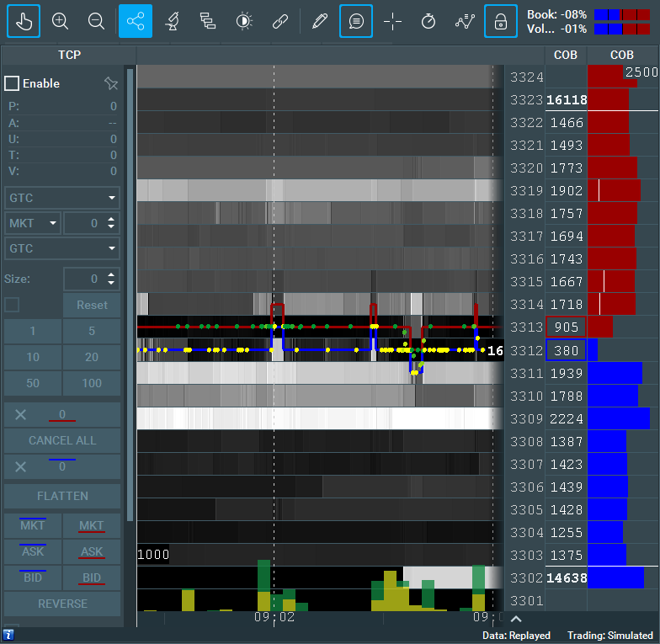This screenshot has height=644, width=660.
Task: Open the MKT order type dropdown
Action: pyautogui.click(x=33, y=223)
